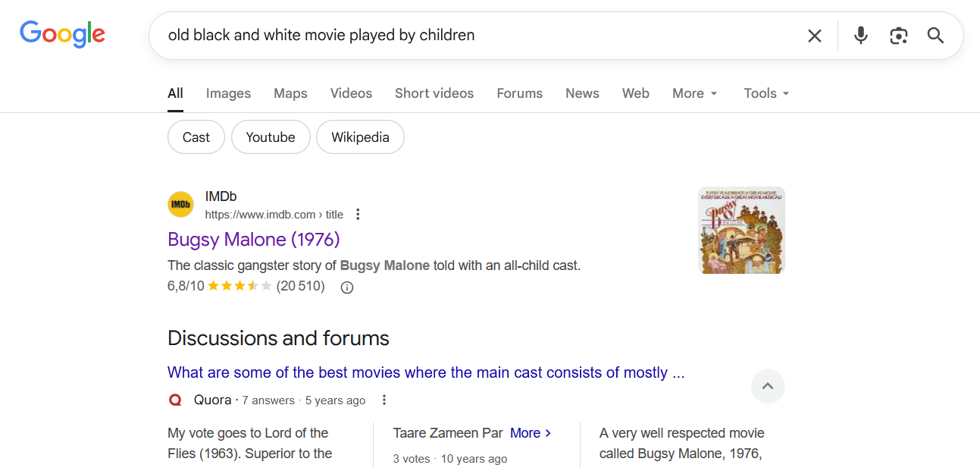This screenshot has height=468, width=980.
Task: Open three-dot menu for Quora result
Action: pyautogui.click(x=384, y=400)
